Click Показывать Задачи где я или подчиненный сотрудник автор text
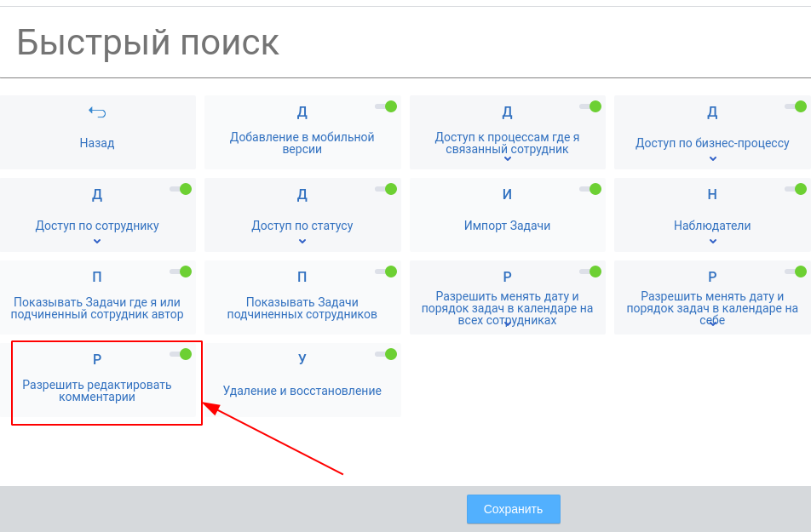Viewport: 811px width, 532px height. click(97, 308)
